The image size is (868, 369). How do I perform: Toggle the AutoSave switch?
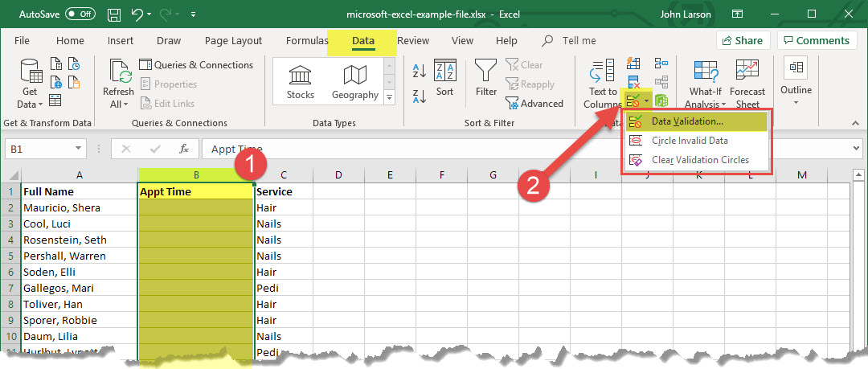pos(80,14)
